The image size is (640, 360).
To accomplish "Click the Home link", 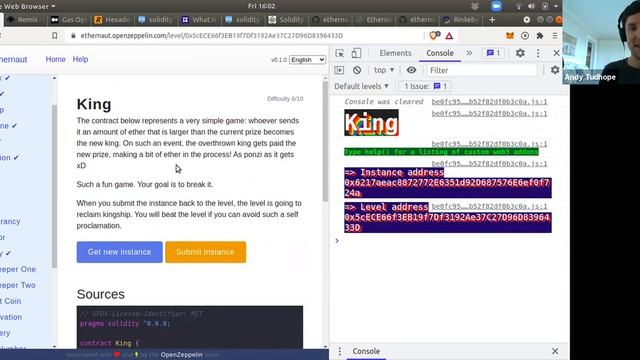I will click(56, 59).
